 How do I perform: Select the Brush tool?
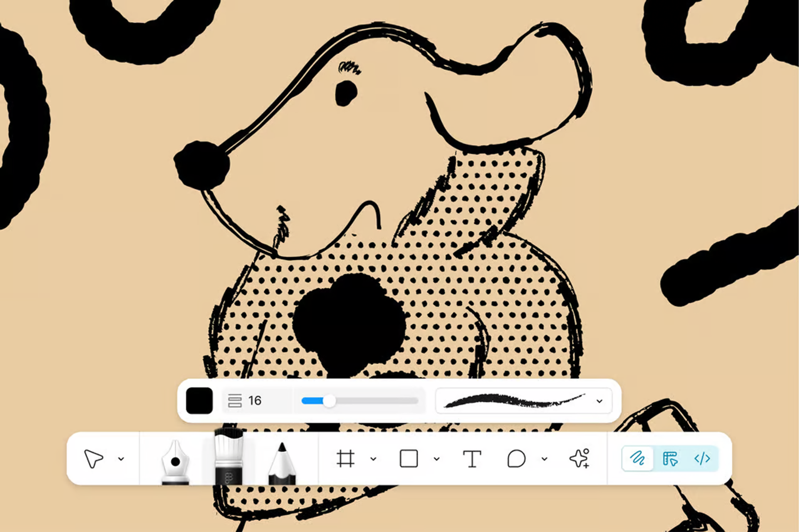(229, 459)
